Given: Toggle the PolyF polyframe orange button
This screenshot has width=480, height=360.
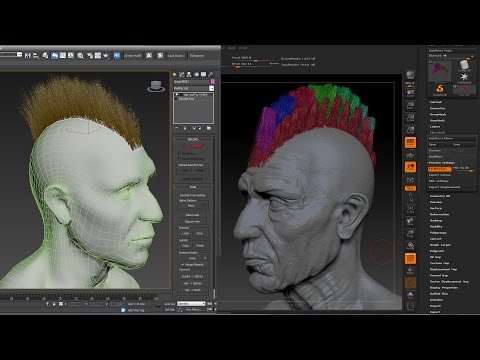Looking at the screenshot, I should coord(410,259).
